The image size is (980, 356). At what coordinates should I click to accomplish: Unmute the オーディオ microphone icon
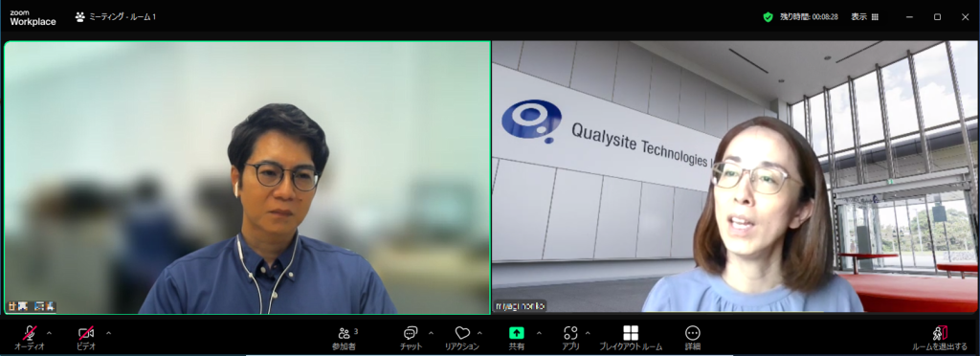(x=30, y=333)
